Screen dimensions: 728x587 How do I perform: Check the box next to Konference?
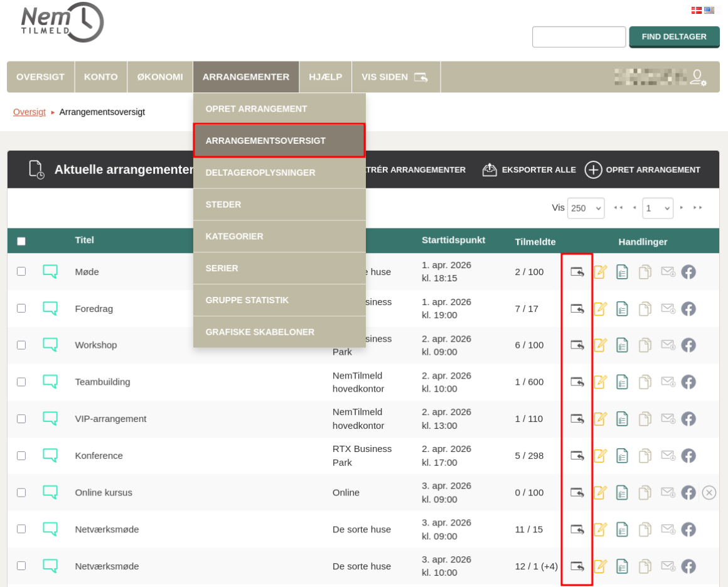21,456
